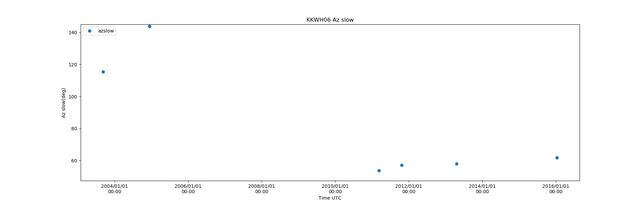
Task: Select the data point just before 2012/01/01
Action: [x=402, y=165]
